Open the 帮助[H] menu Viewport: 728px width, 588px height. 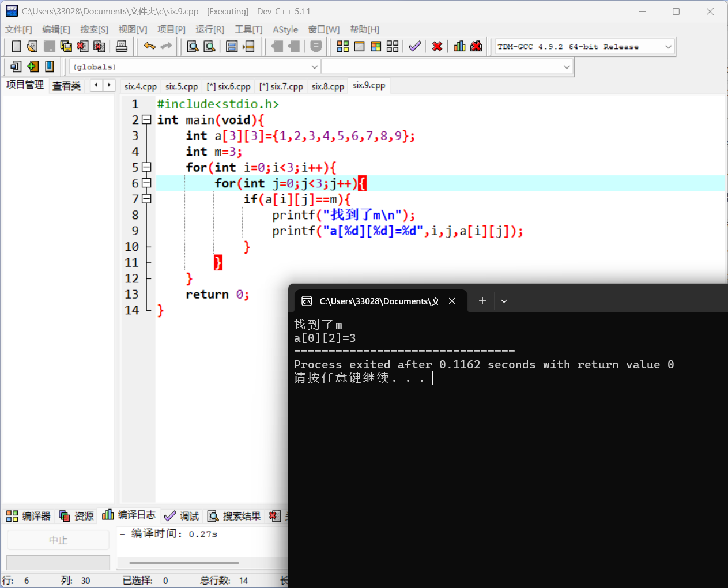tap(364, 29)
